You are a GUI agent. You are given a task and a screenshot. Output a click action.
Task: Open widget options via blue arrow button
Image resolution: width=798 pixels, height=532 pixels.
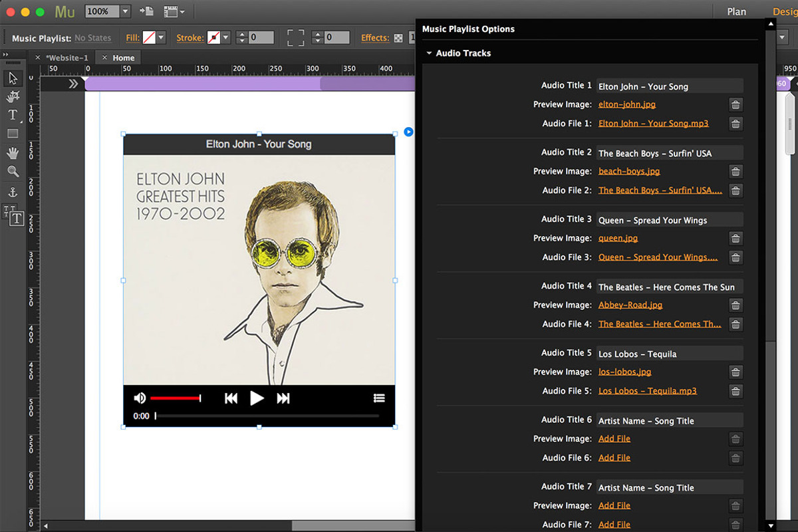tap(408, 132)
